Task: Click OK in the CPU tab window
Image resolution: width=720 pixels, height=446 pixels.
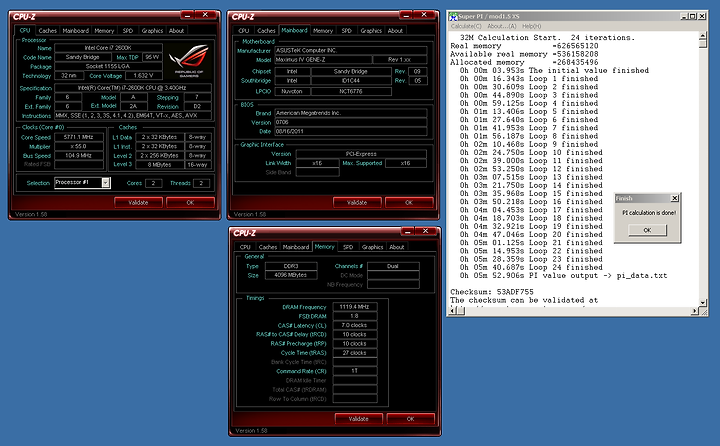Action: 190,203
